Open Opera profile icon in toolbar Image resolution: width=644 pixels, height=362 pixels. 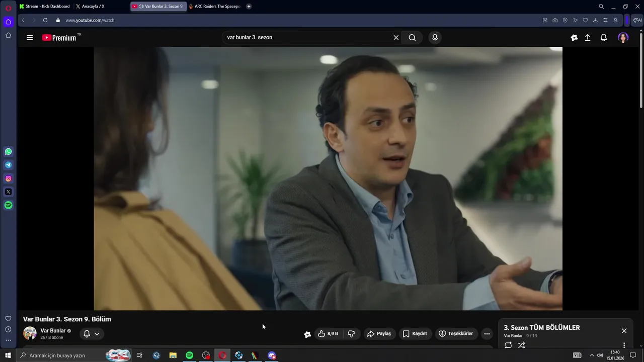point(615,20)
